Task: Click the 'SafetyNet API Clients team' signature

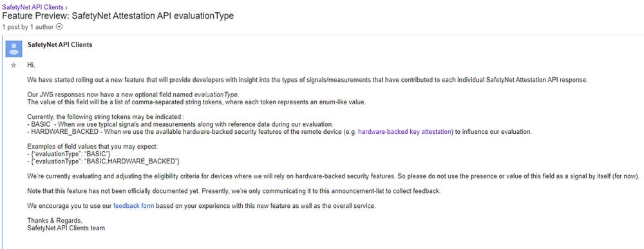Action: (x=66, y=228)
